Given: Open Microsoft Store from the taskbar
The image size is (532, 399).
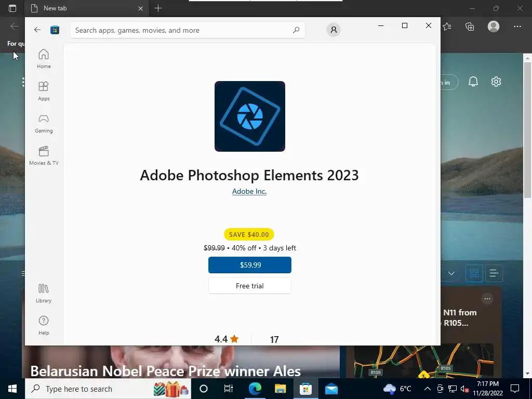Looking at the screenshot, I should pos(305,389).
